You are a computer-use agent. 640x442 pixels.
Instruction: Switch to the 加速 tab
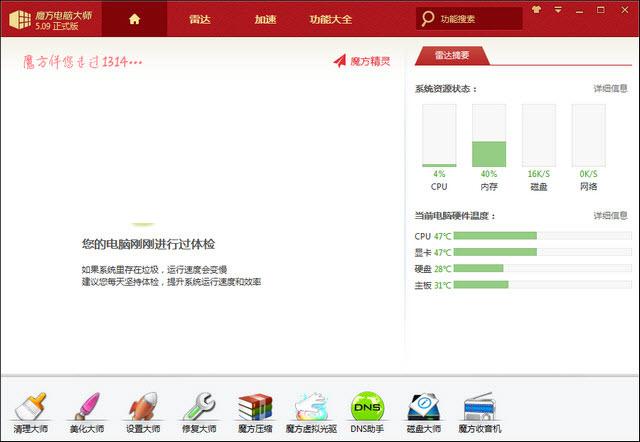point(265,19)
